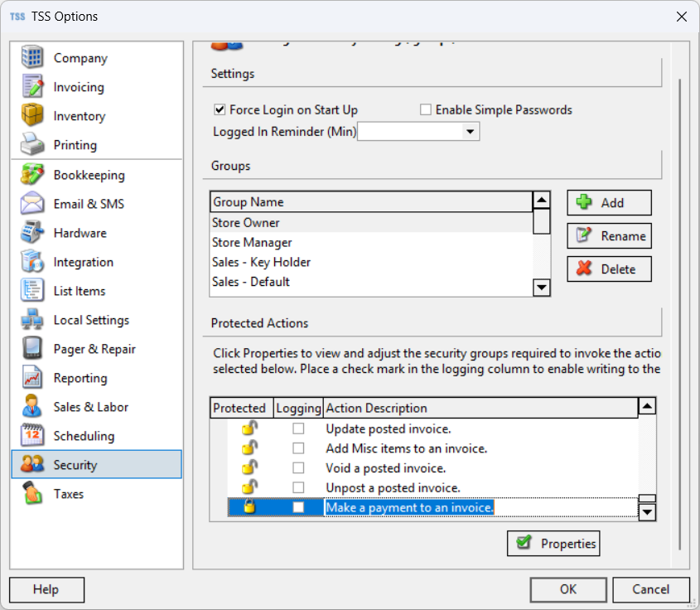
Task: Click the Delete group button
Action: pyautogui.click(x=609, y=269)
